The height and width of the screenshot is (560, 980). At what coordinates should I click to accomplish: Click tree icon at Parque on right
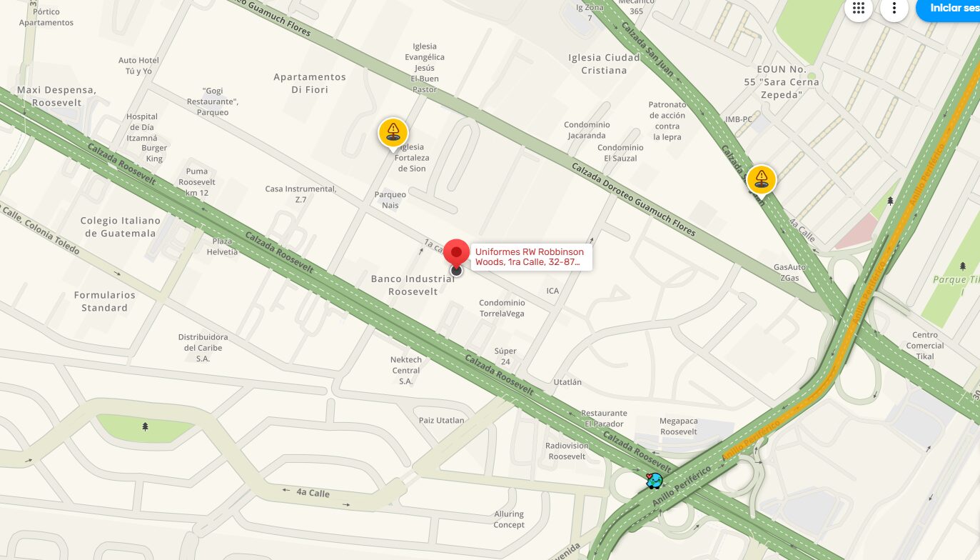962,266
